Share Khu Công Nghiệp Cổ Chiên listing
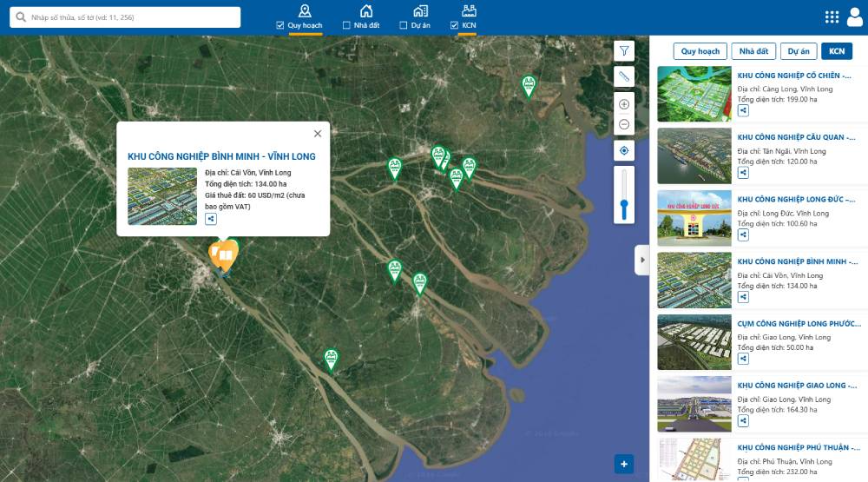Viewport: 868px width, 482px height. click(x=743, y=110)
